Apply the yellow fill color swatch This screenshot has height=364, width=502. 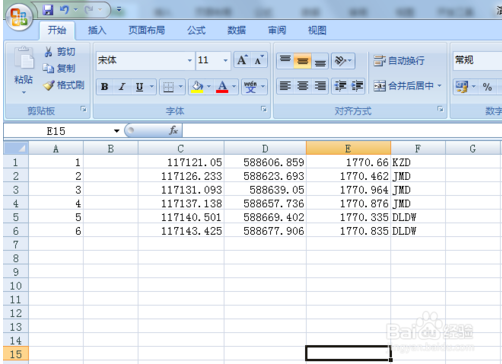point(197,87)
